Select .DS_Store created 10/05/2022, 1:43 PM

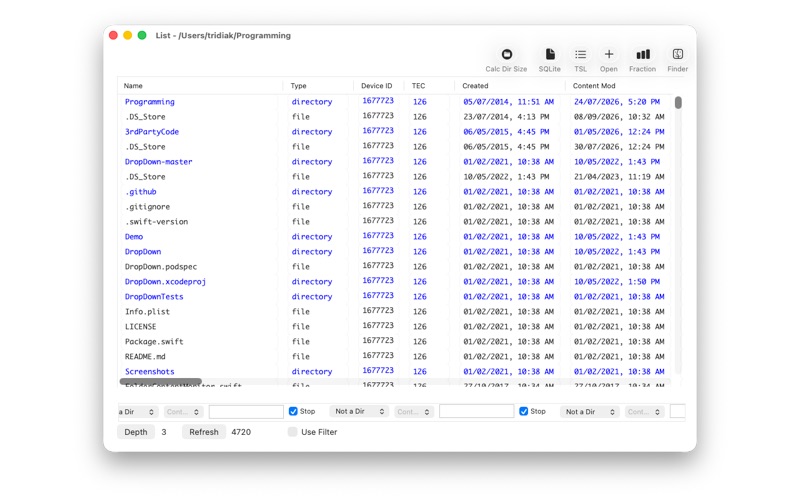[395, 177]
